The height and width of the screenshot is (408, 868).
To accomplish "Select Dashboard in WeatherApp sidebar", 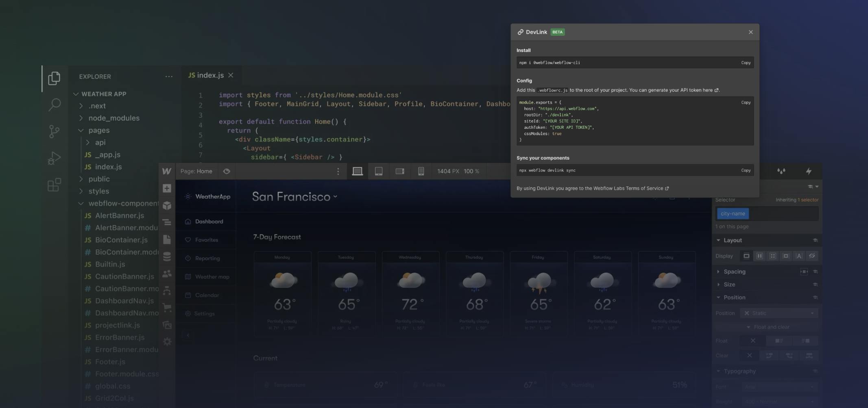I will click(209, 222).
